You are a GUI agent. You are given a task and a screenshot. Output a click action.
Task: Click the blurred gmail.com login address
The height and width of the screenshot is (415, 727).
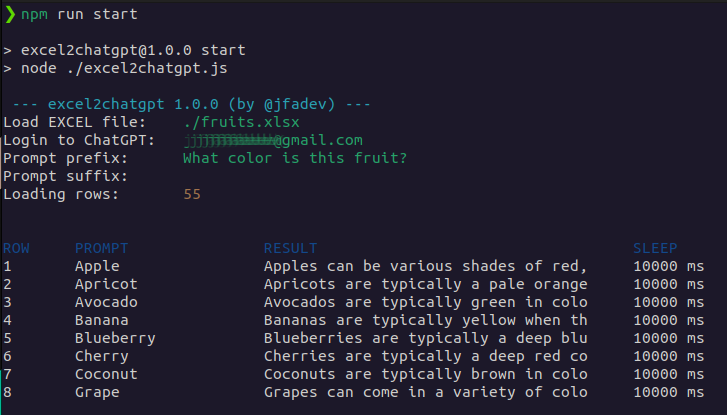(273, 140)
